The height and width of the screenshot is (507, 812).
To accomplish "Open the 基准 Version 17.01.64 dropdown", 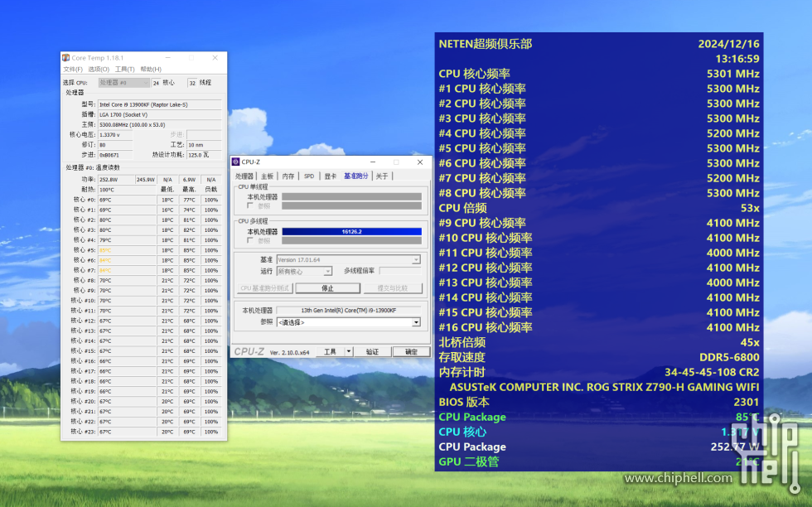I will pos(349,260).
